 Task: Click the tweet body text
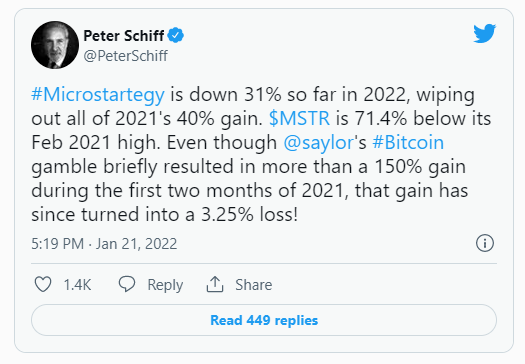coord(261,155)
